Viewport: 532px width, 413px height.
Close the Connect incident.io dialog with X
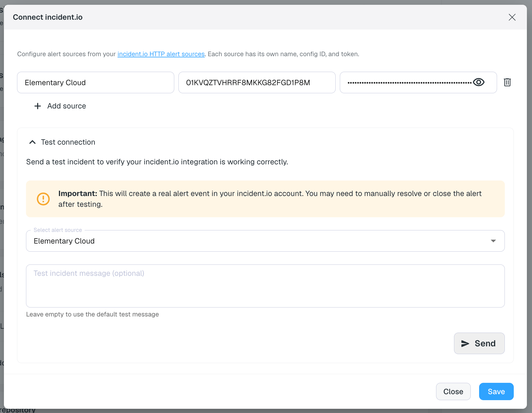(x=512, y=17)
